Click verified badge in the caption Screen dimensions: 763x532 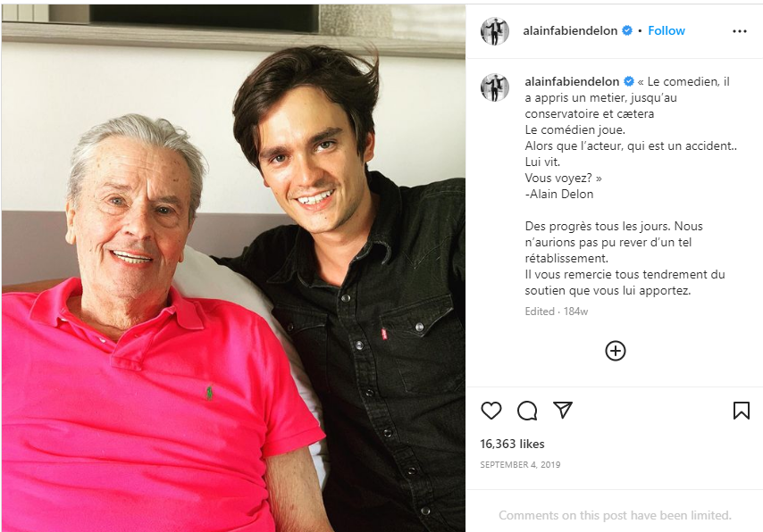coord(629,81)
